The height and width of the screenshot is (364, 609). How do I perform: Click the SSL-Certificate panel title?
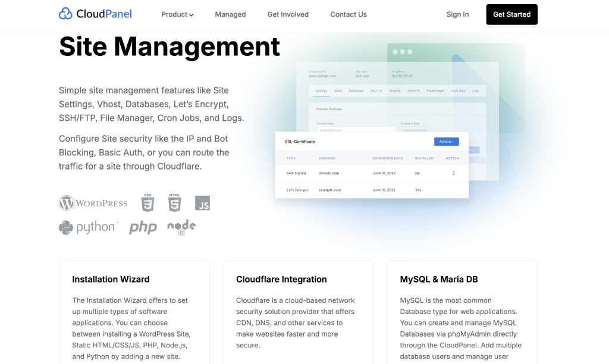300,142
